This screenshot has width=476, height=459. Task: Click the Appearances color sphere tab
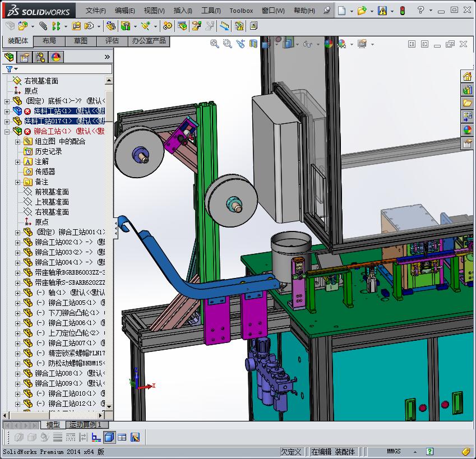tap(55, 57)
